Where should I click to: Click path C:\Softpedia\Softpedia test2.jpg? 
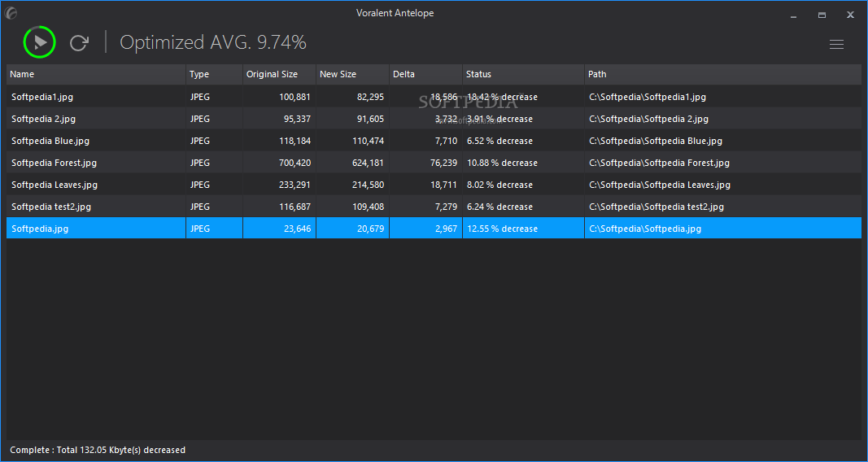click(656, 207)
